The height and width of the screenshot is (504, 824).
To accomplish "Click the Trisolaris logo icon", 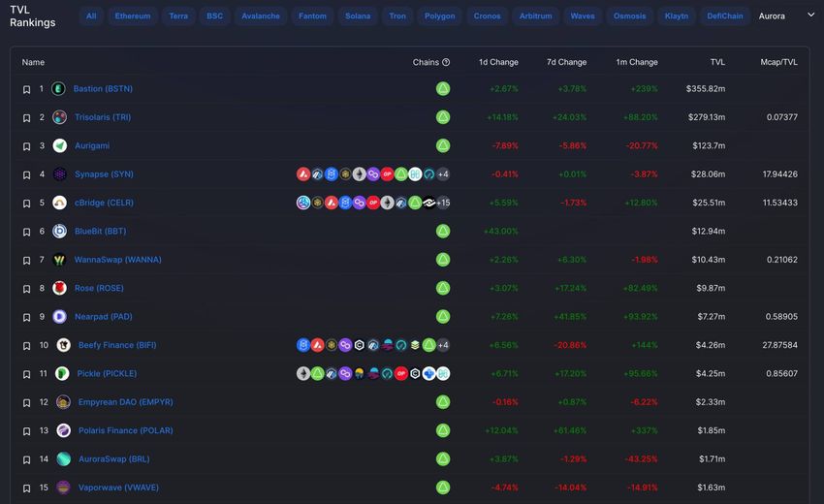I will point(59,117).
